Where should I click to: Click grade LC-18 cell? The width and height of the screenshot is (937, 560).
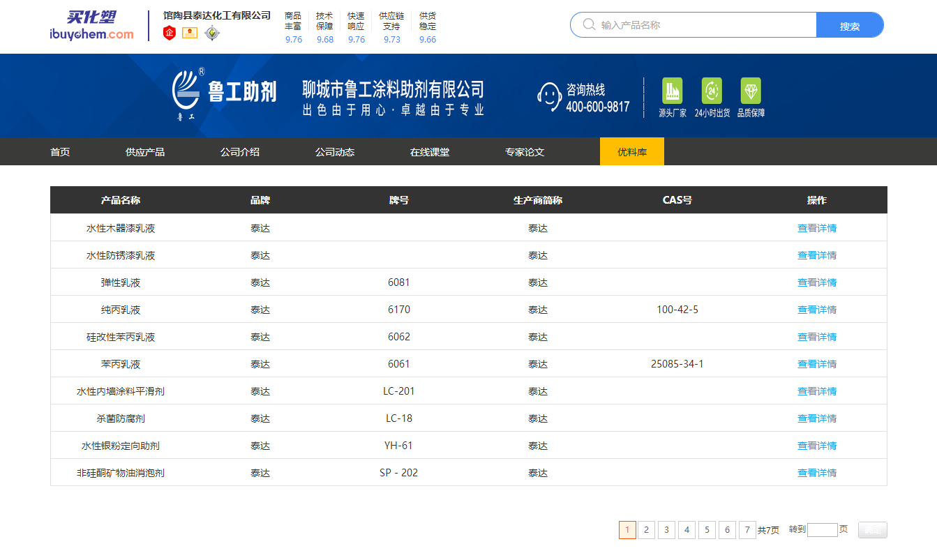[x=399, y=418]
